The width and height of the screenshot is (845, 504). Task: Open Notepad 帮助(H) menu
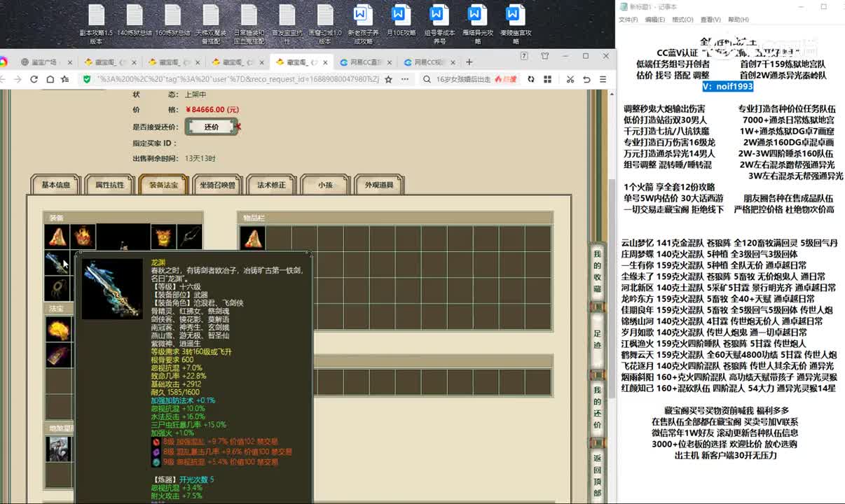click(x=738, y=20)
